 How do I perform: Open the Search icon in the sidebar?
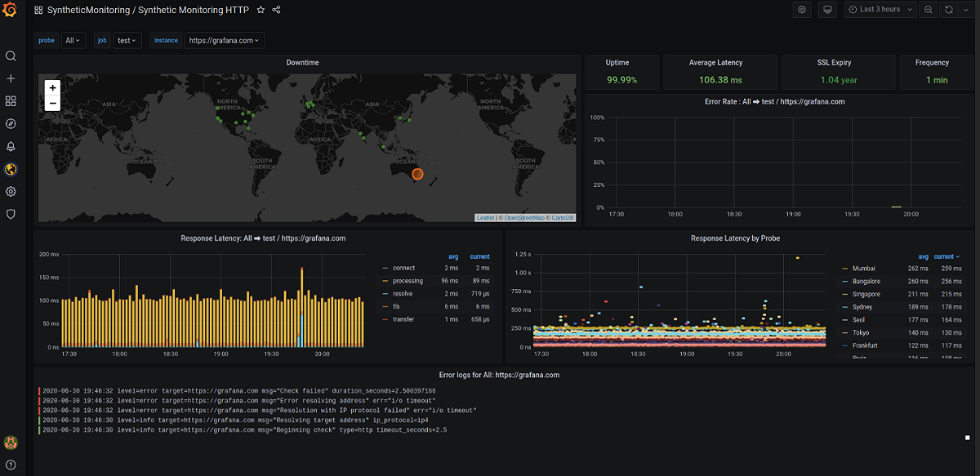pos(11,56)
